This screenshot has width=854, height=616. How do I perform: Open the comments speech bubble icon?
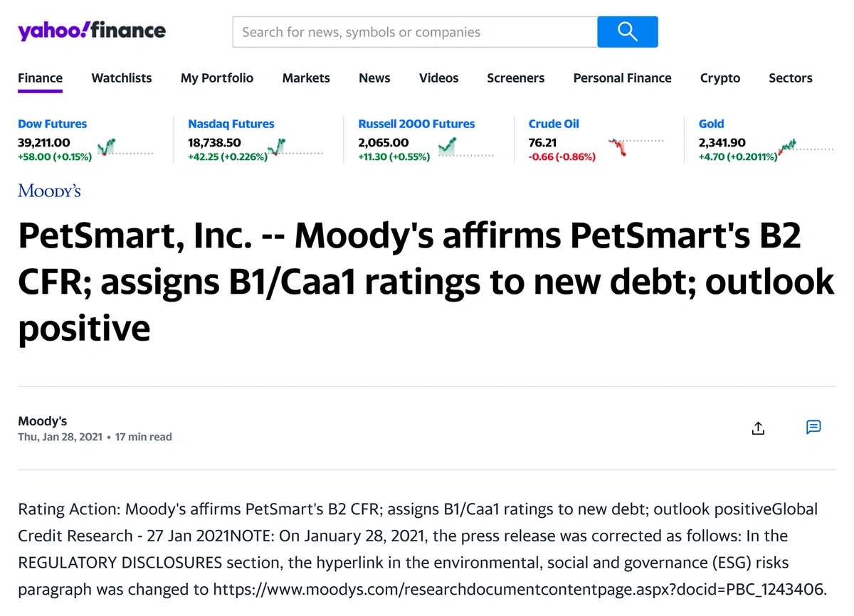[x=813, y=427]
